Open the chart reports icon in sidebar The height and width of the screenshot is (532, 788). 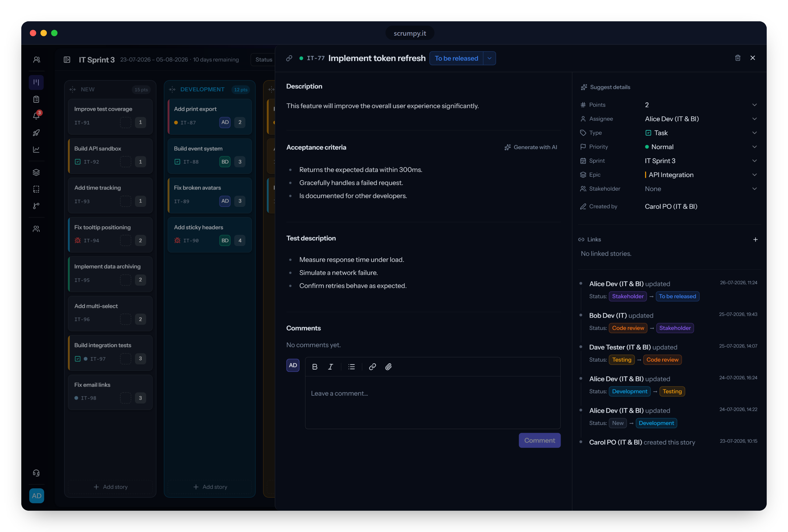(x=36, y=150)
